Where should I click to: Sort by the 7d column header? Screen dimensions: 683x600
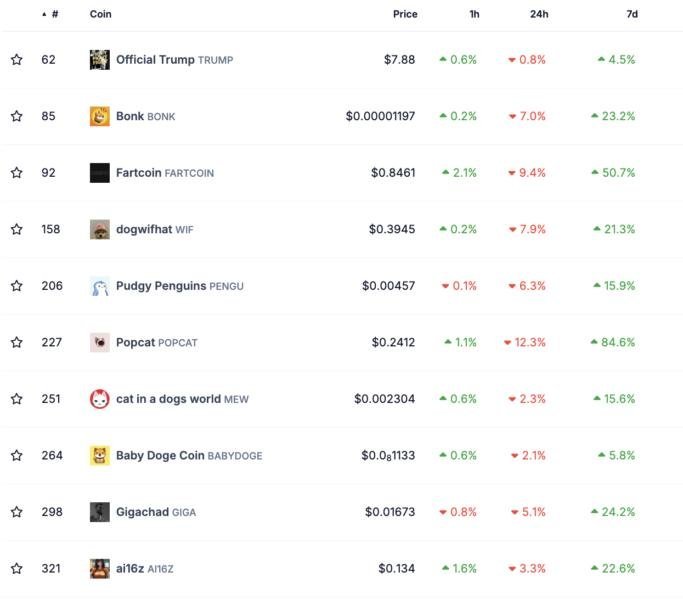[x=631, y=14]
